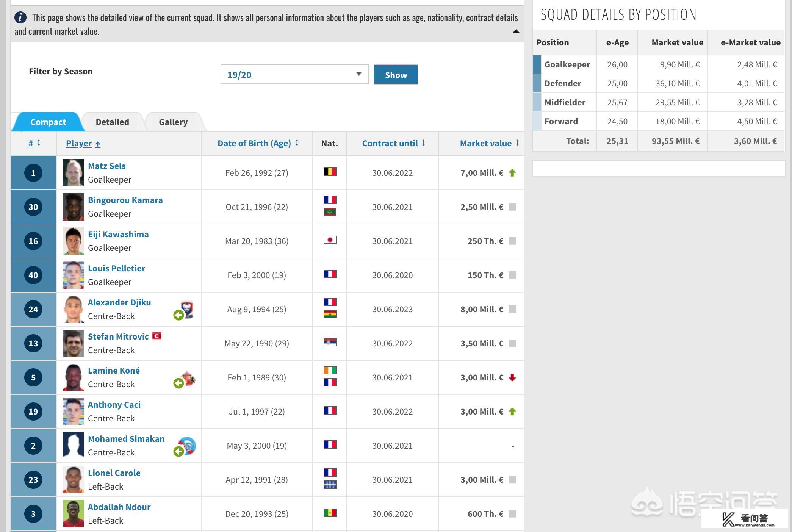Click Mohamed Simakan's previous club crest icon
The height and width of the screenshot is (532, 792).
tap(187, 445)
